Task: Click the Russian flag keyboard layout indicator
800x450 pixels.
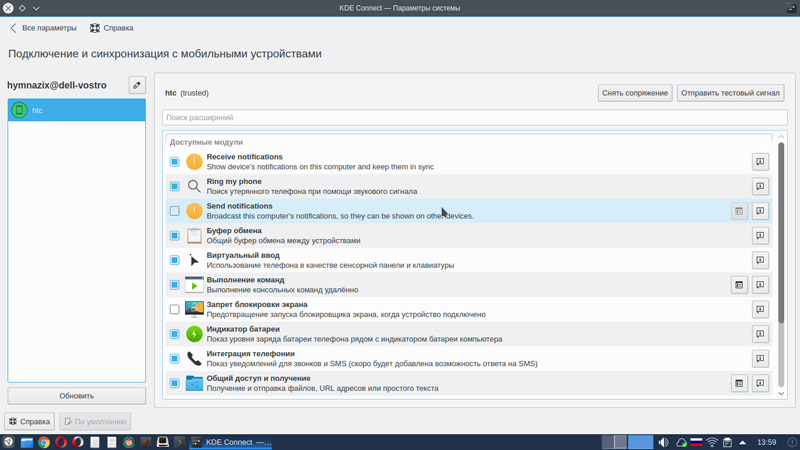Action: point(696,442)
